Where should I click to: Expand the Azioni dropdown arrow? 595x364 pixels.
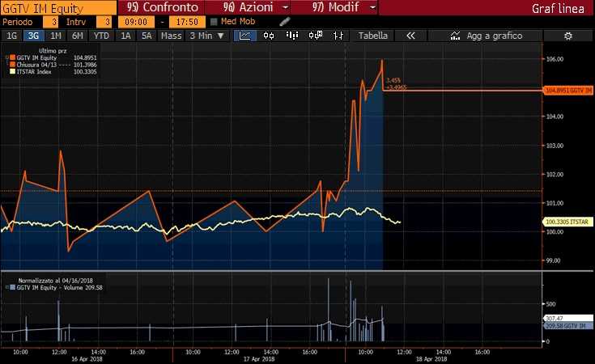(x=285, y=7)
